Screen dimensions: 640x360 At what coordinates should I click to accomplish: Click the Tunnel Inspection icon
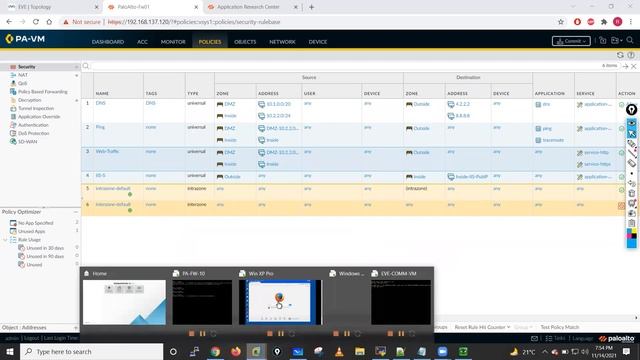pos(13,108)
